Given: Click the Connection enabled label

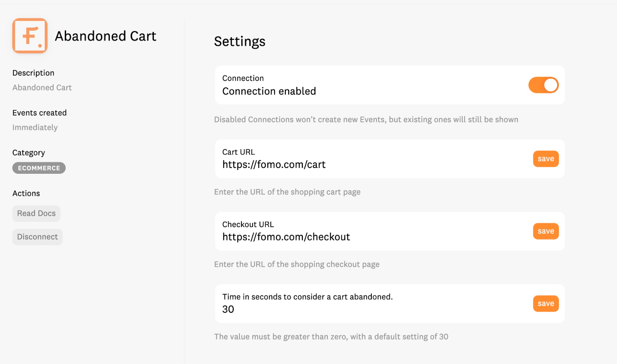Looking at the screenshot, I should [x=269, y=91].
